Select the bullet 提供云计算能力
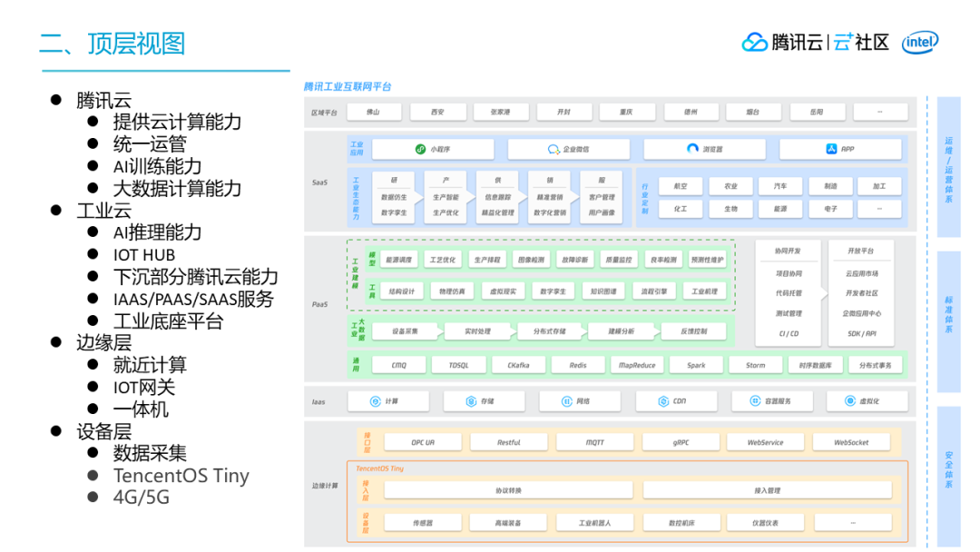This screenshot has width=980, height=552. click(178, 122)
